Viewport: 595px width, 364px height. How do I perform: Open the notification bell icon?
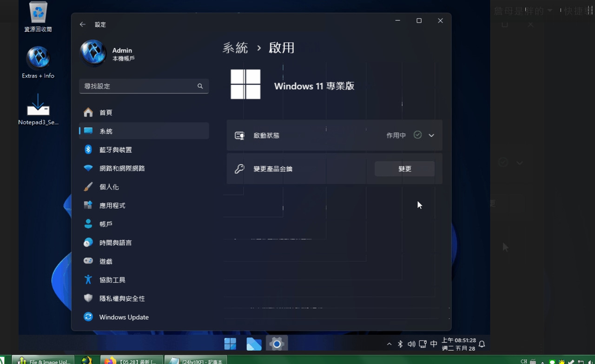click(x=482, y=344)
